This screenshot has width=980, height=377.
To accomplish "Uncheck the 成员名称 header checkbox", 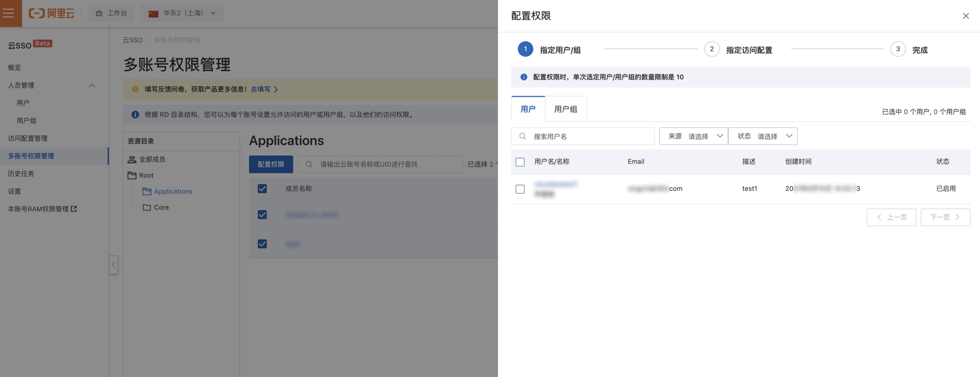I will pos(262,189).
